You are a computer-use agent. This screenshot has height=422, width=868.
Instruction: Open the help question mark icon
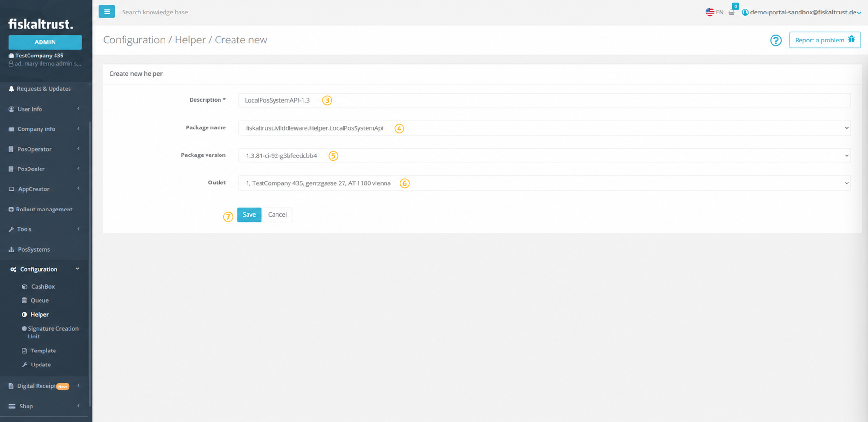(775, 40)
